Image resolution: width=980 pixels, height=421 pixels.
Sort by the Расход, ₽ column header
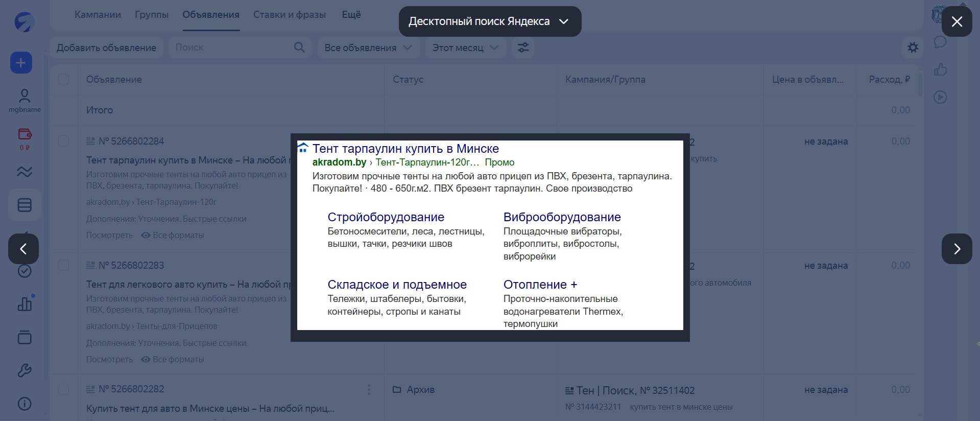point(889,79)
